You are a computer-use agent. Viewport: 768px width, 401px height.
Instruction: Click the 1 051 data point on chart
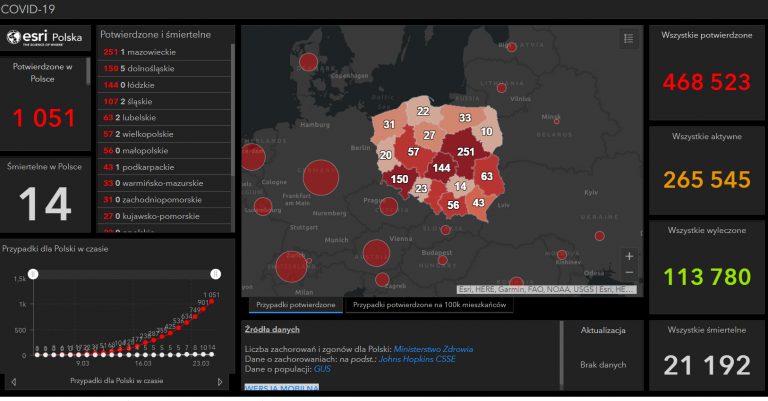coord(212,302)
